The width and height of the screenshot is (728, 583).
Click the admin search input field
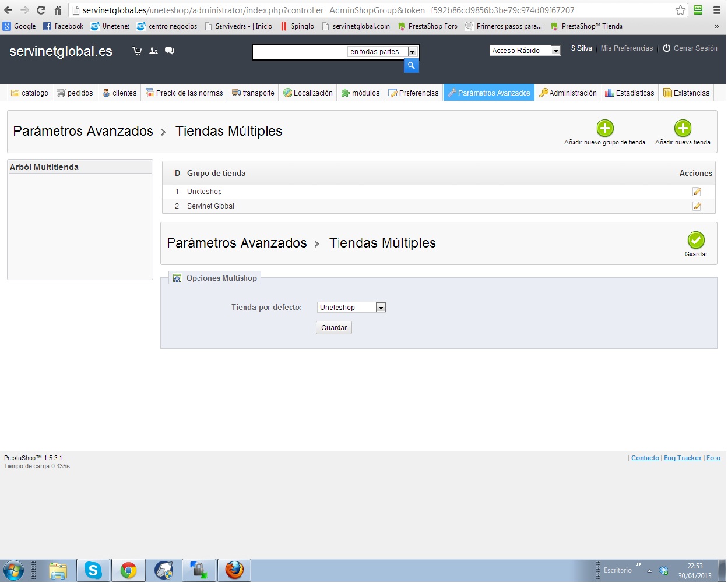pyautogui.click(x=300, y=52)
